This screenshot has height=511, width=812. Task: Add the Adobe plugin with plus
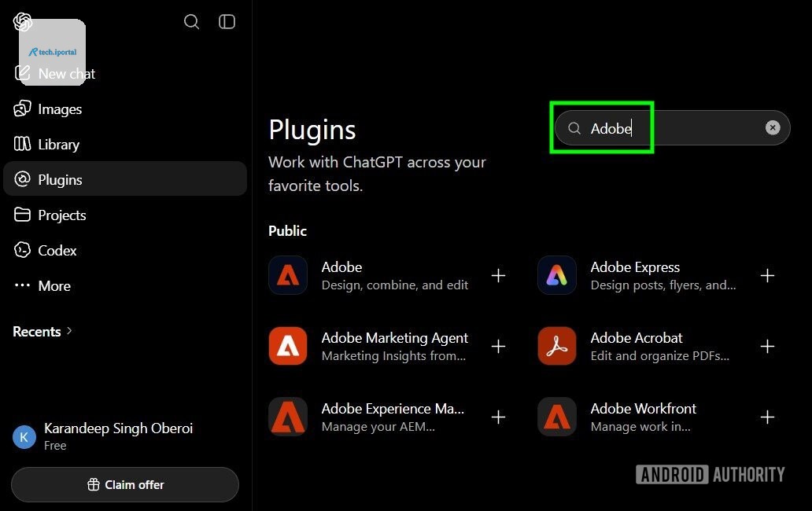[x=498, y=276]
